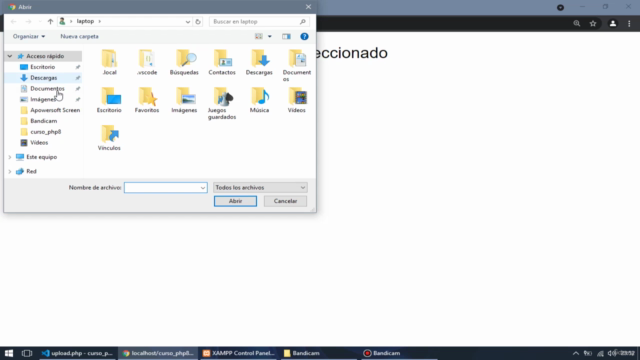Viewport: 640px width, 360px height.
Task: Collapse Acceso rápido tree node
Action: click(x=10, y=56)
